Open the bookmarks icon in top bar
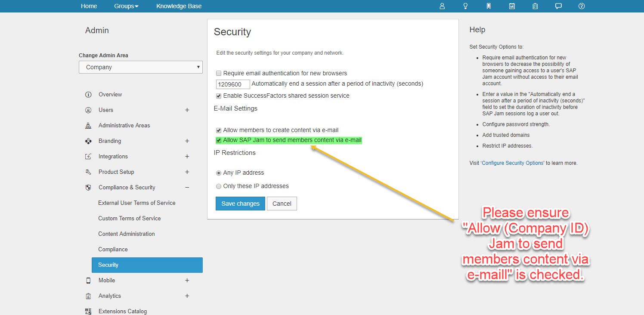Screen dimensions: 644x315 (489, 6)
